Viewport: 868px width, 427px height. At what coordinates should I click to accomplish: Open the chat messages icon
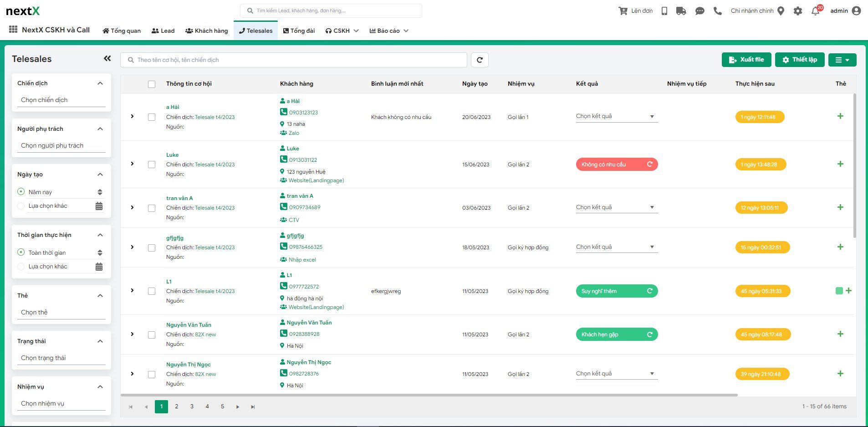[700, 11]
